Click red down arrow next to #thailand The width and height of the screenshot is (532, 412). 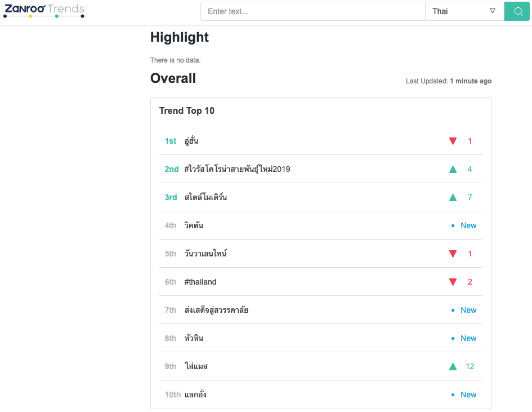[453, 282]
